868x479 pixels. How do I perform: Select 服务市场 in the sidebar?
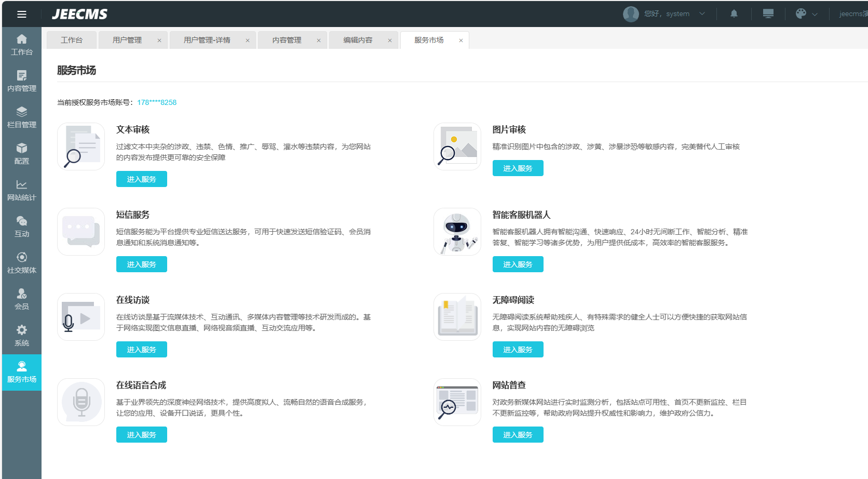pos(22,372)
